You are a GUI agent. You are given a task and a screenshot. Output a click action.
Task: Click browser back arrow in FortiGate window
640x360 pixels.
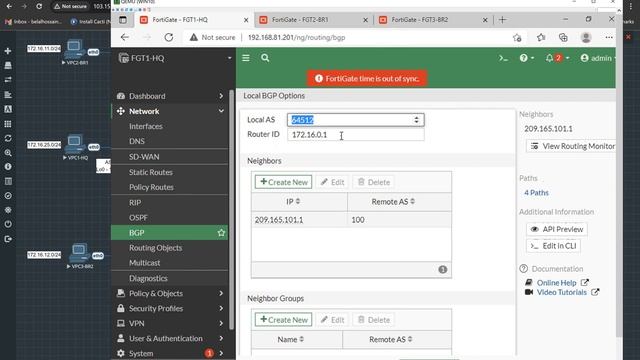pos(125,37)
